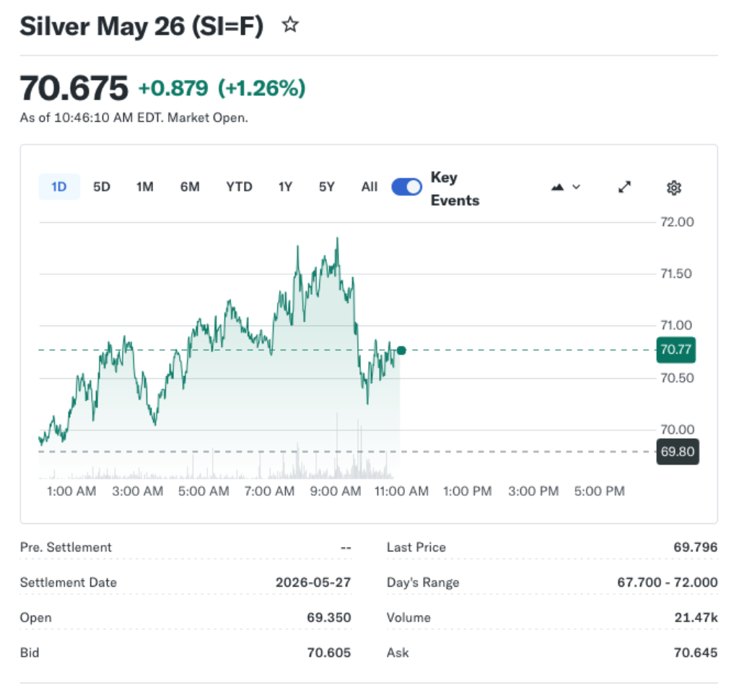
Task: View the 1Y price history
Action: pos(284,186)
